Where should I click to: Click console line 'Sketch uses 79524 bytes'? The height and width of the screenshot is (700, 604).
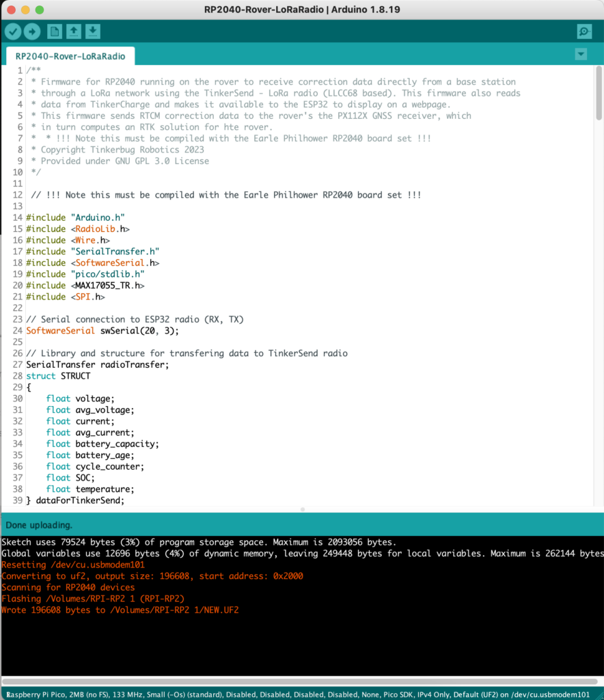[x=199, y=542]
